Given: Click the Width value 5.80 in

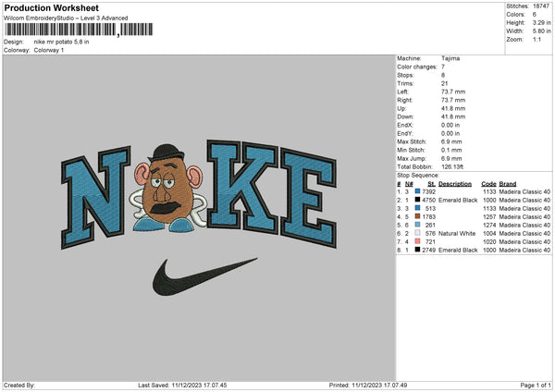Looking at the screenshot, I should tap(542, 31).
